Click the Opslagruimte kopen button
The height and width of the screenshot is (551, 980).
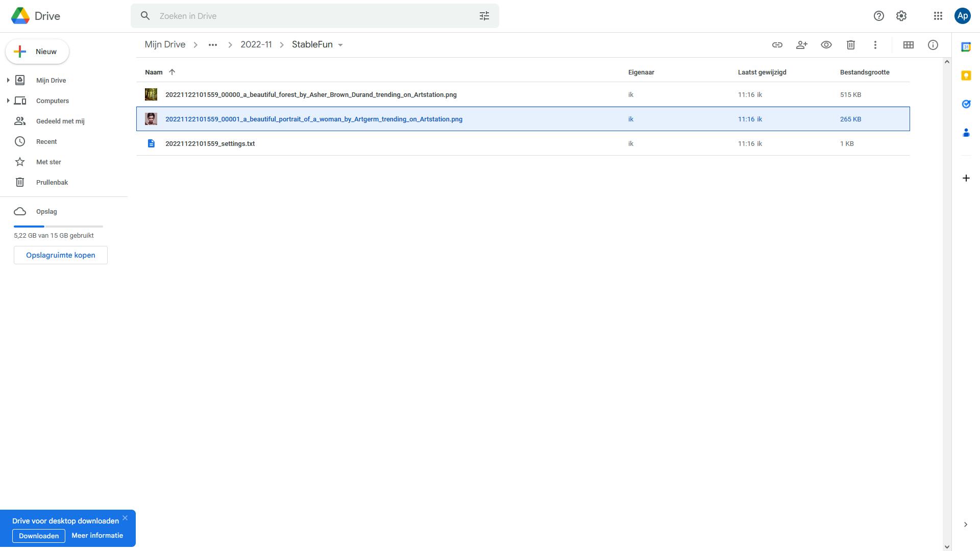[60, 255]
